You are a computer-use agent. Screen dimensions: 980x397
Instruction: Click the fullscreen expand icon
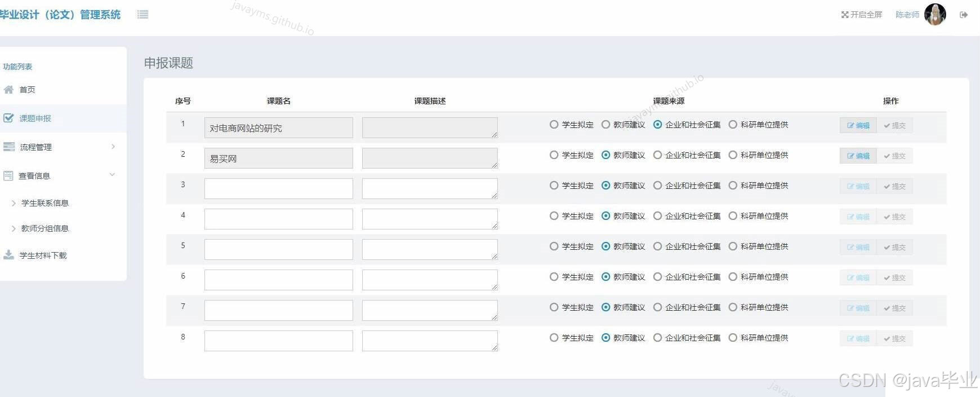click(x=845, y=15)
